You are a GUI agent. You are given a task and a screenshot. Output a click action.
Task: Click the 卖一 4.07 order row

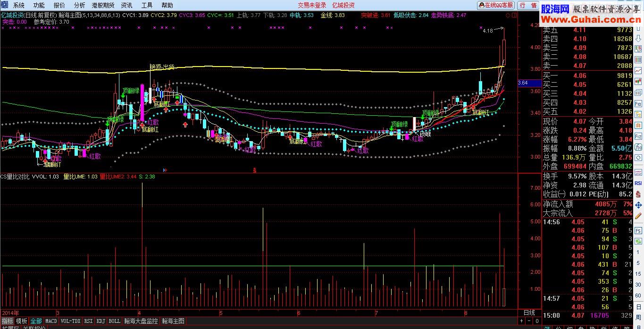pyautogui.click(x=587, y=66)
